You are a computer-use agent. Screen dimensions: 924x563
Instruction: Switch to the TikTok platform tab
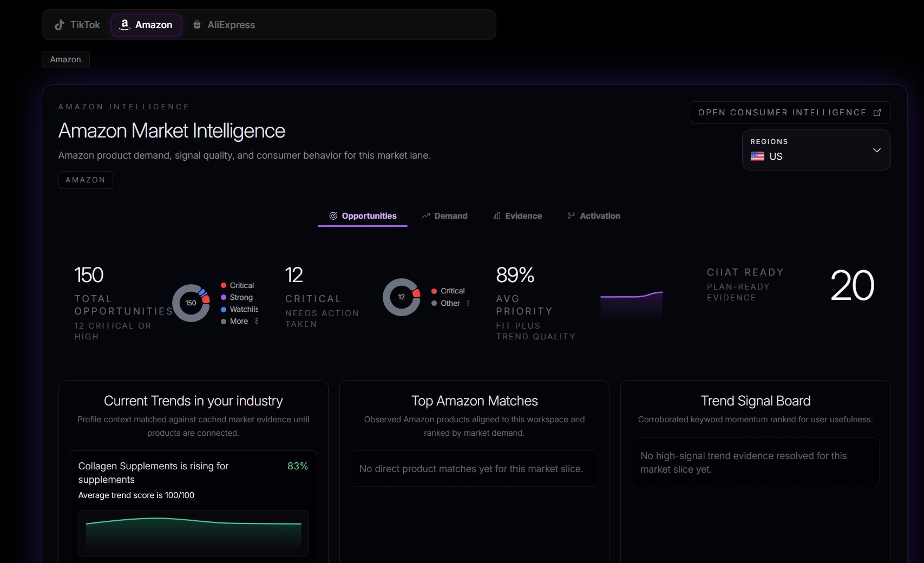coord(77,25)
